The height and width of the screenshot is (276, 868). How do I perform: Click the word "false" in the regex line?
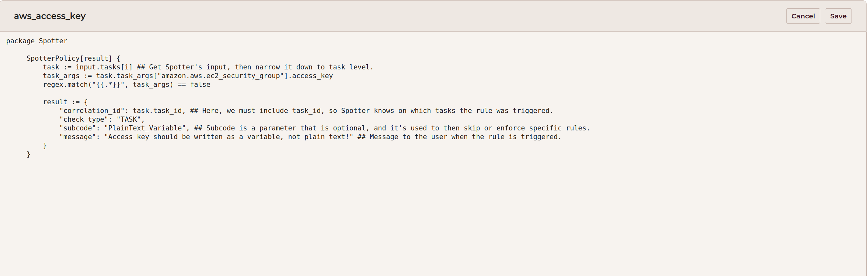(x=200, y=85)
